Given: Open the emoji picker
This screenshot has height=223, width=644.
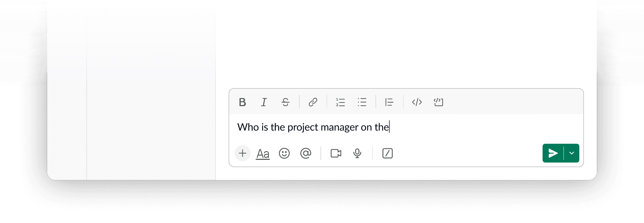Looking at the screenshot, I should (x=284, y=153).
